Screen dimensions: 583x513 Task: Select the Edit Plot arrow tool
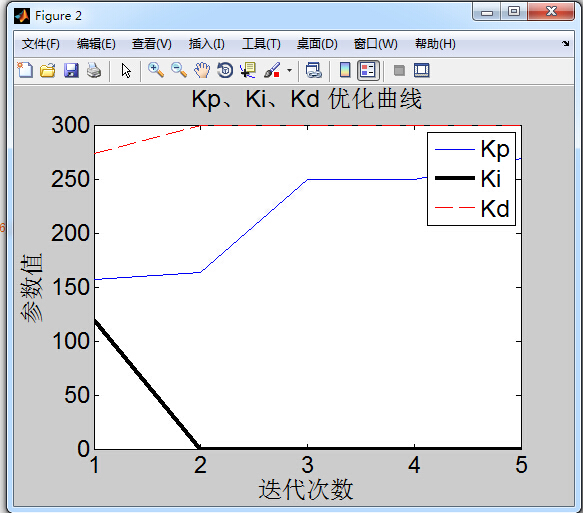click(126, 70)
